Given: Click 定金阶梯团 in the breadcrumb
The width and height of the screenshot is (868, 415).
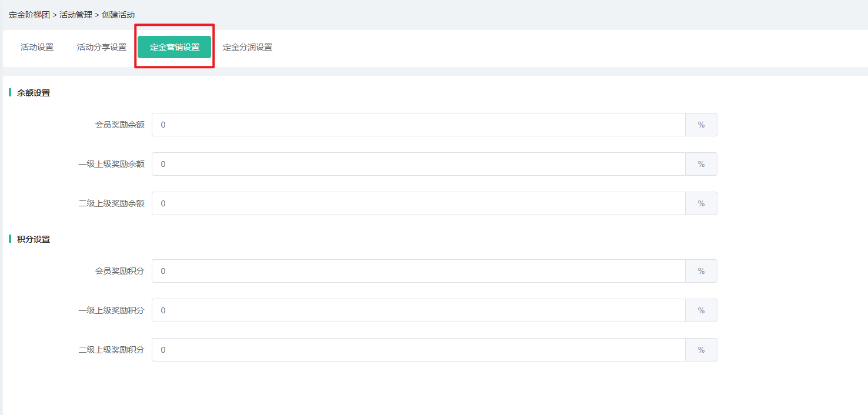Looking at the screenshot, I should (29, 15).
